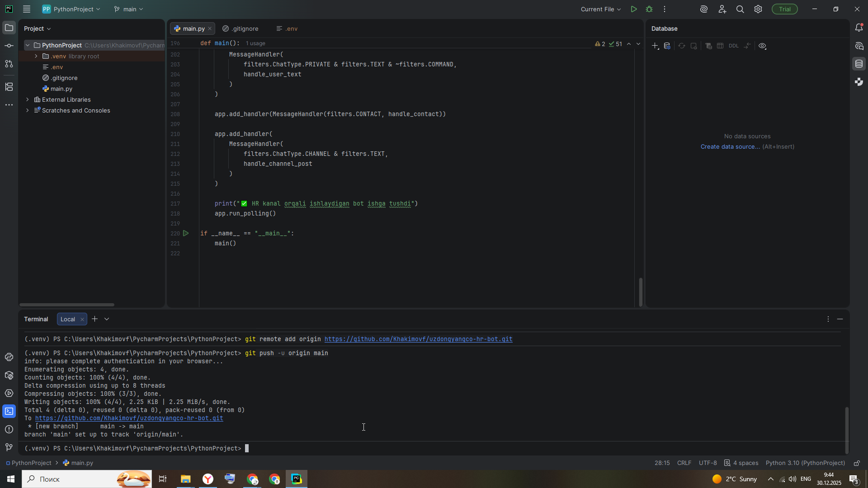Open the Python Packages tool window
This screenshot has height=488, width=868.
tap(9, 375)
